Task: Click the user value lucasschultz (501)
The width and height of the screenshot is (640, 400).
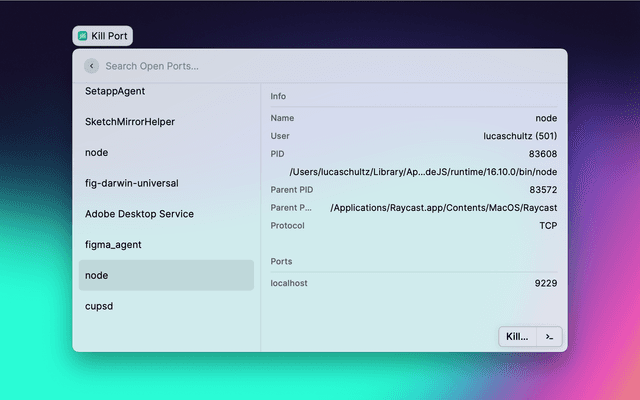Action: pos(519,136)
